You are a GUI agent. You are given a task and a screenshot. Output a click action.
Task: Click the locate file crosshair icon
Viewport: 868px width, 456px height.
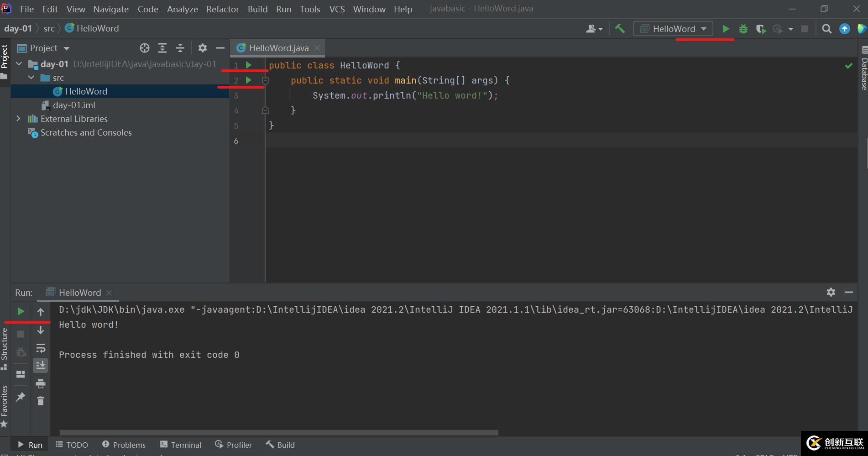click(x=145, y=48)
